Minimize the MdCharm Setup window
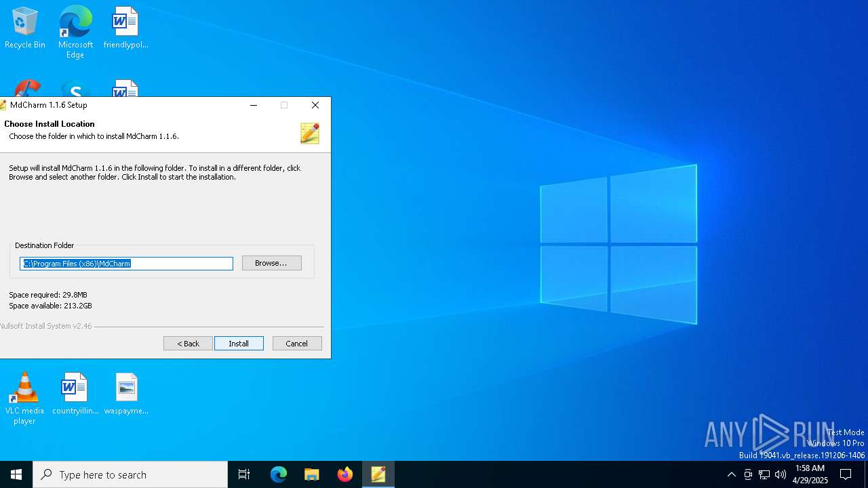The height and width of the screenshot is (488, 868). pos(254,105)
